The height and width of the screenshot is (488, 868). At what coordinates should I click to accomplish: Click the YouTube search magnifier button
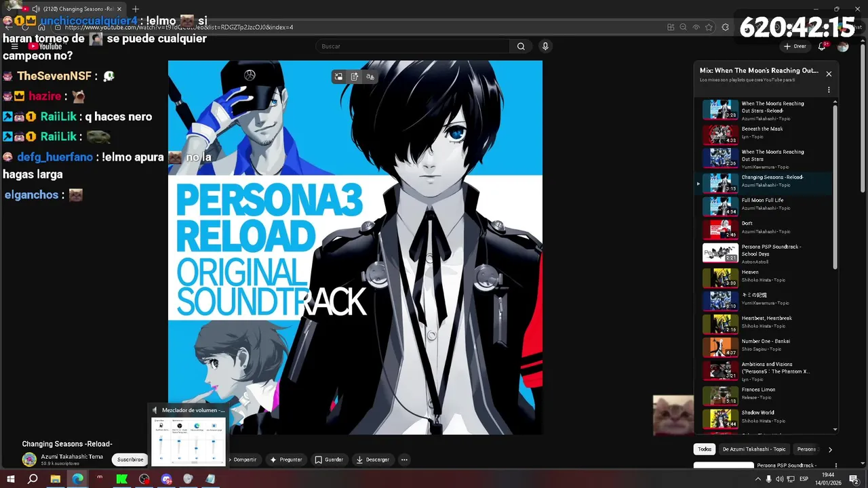click(521, 46)
